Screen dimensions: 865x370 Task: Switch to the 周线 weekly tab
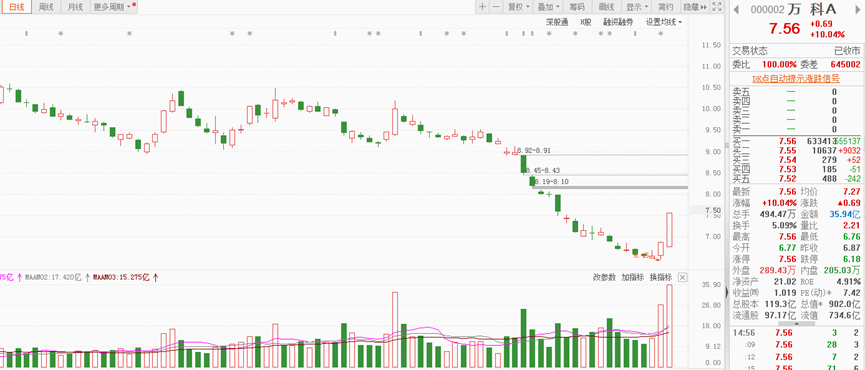(x=46, y=7)
